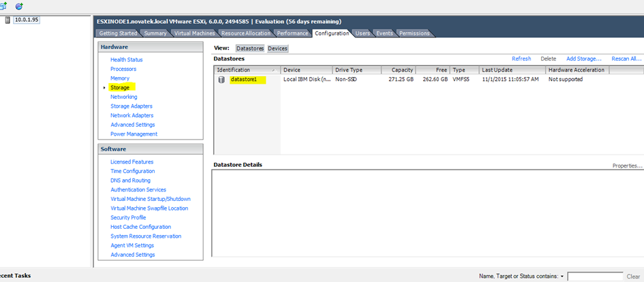Viewport: 644px width, 282px height.
Task: Sort by Identification column header
Action: click(x=247, y=70)
